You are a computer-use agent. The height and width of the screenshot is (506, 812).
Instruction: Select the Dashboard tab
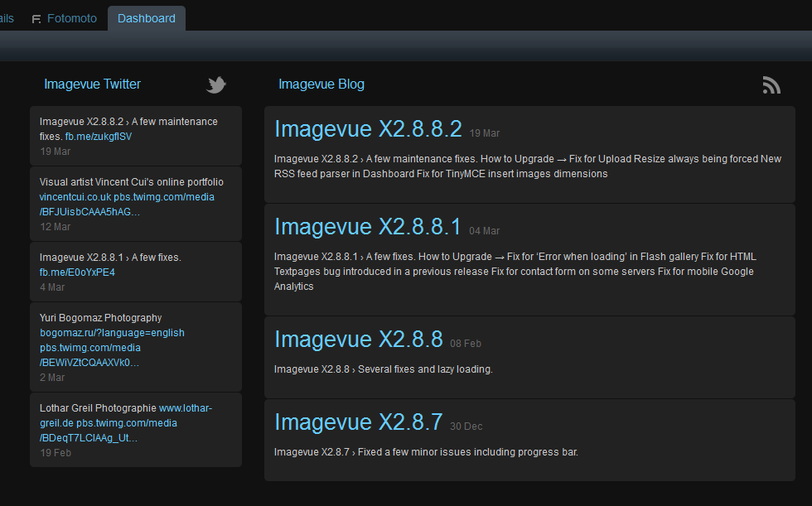[147, 18]
